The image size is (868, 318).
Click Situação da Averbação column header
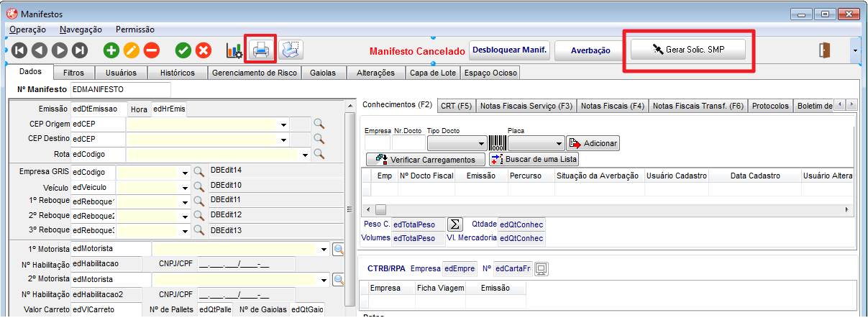coord(598,176)
